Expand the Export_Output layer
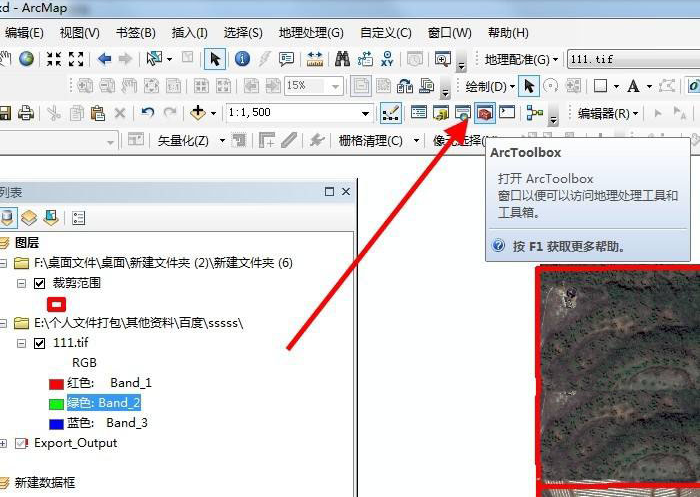The width and height of the screenshot is (700, 497). pos(3,443)
